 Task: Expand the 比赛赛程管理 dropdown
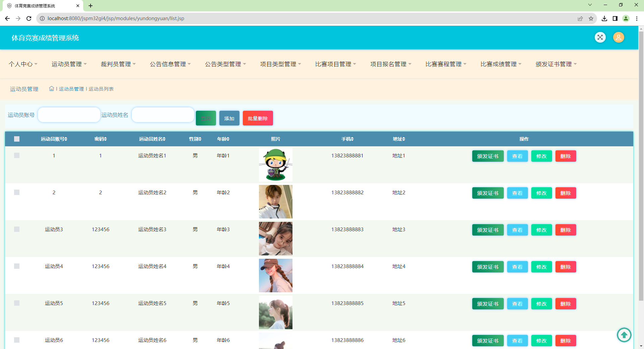pos(446,64)
